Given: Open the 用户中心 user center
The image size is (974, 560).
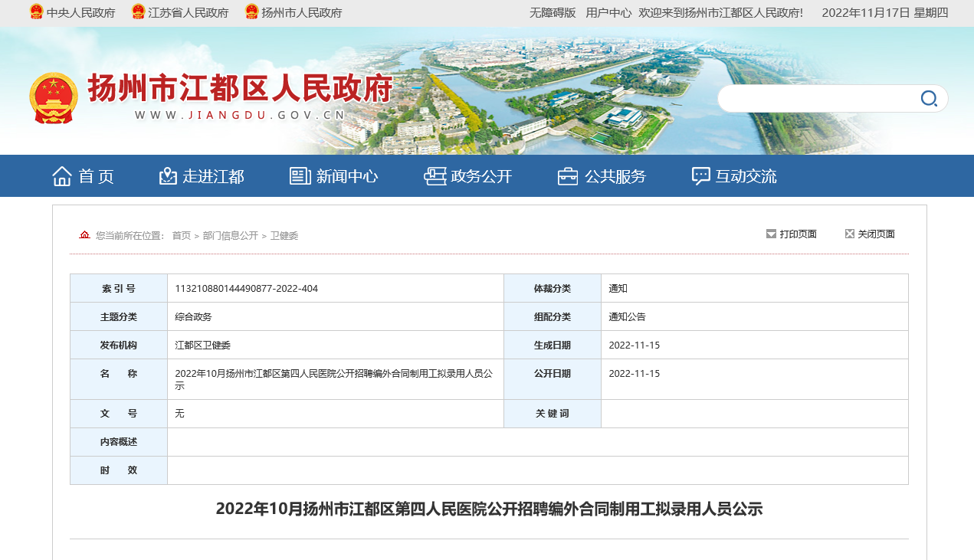Looking at the screenshot, I should [608, 13].
